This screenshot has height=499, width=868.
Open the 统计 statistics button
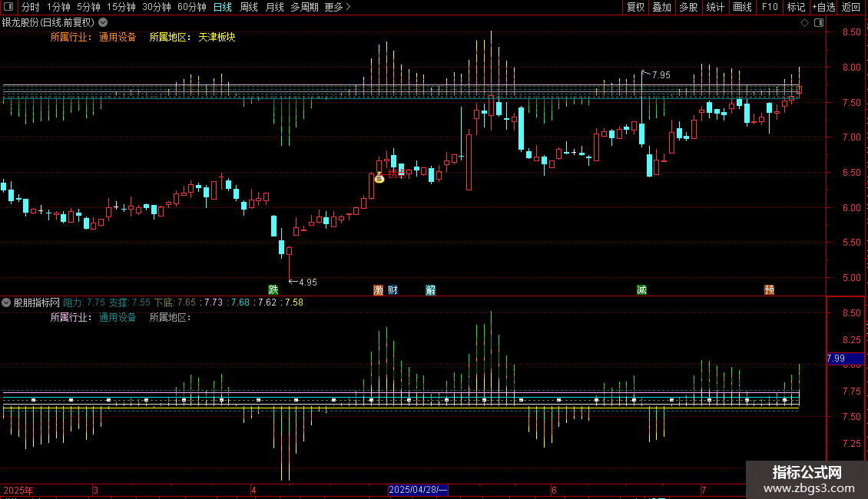pos(715,7)
